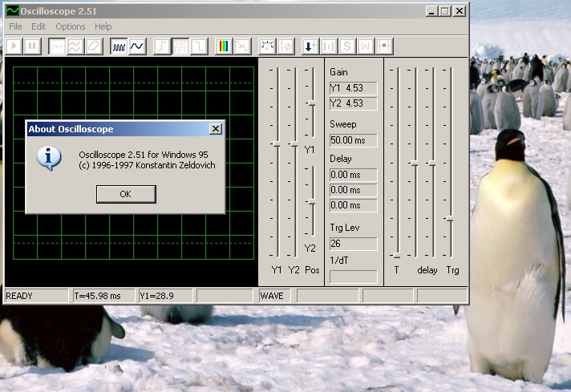Select the X-Y ellipse mode icon
571x392 pixels.
coord(93,46)
